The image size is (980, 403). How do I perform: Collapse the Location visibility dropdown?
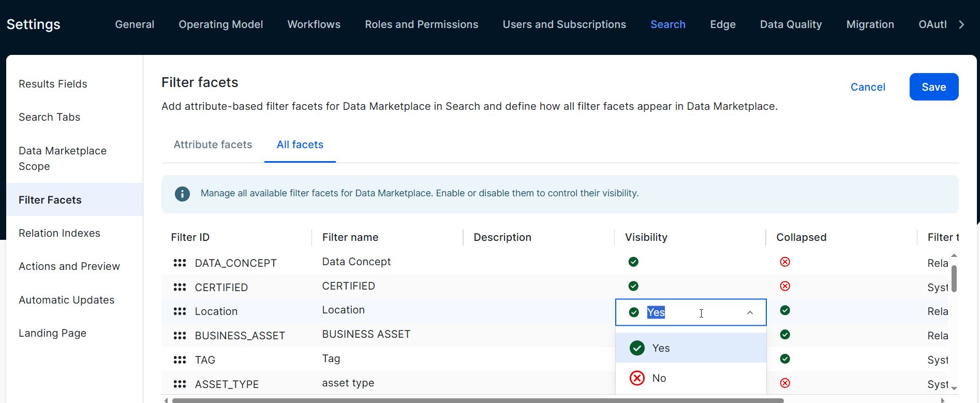coord(750,312)
